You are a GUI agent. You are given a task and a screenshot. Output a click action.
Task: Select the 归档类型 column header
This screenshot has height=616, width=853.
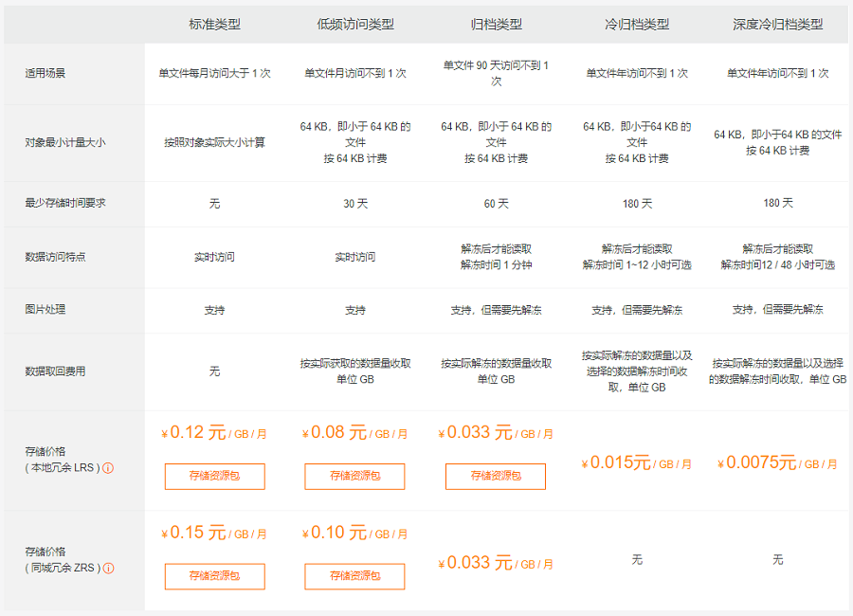click(496, 25)
